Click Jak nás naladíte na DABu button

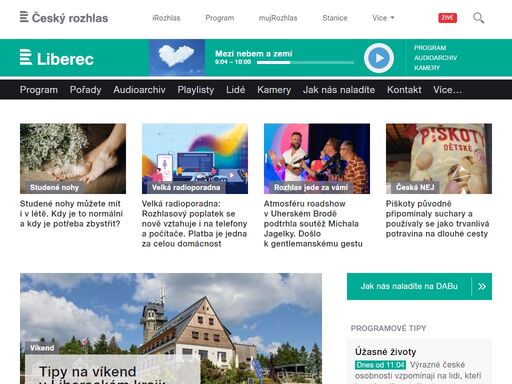pyautogui.click(x=419, y=286)
